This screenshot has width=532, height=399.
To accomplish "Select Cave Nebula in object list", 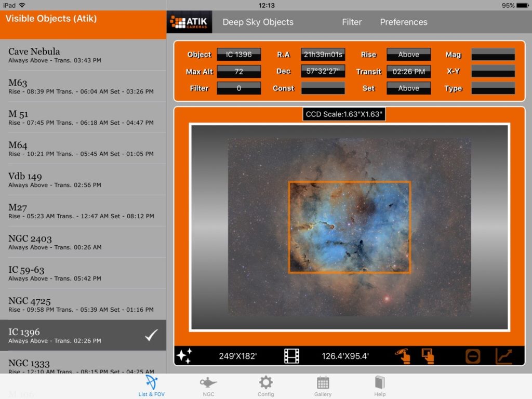I will tap(83, 55).
